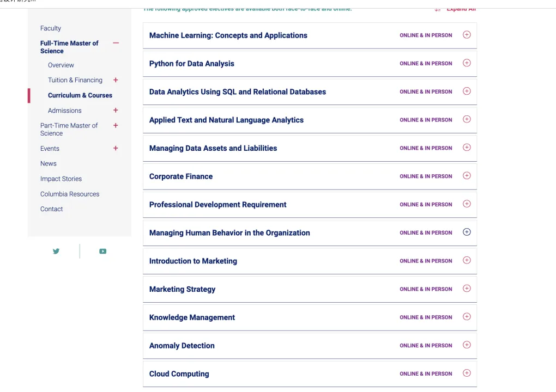Click the Twitter icon in sidebar
The width and height of the screenshot is (556, 392).
(x=56, y=251)
